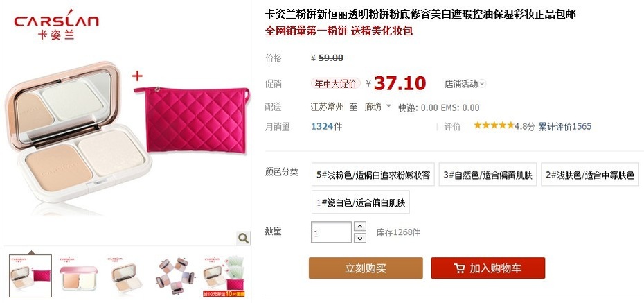Image resolution: width=644 pixels, height=303 pixels.
Task: Click the 年中大促价 promotion tag
Action: tap(335, 84)
